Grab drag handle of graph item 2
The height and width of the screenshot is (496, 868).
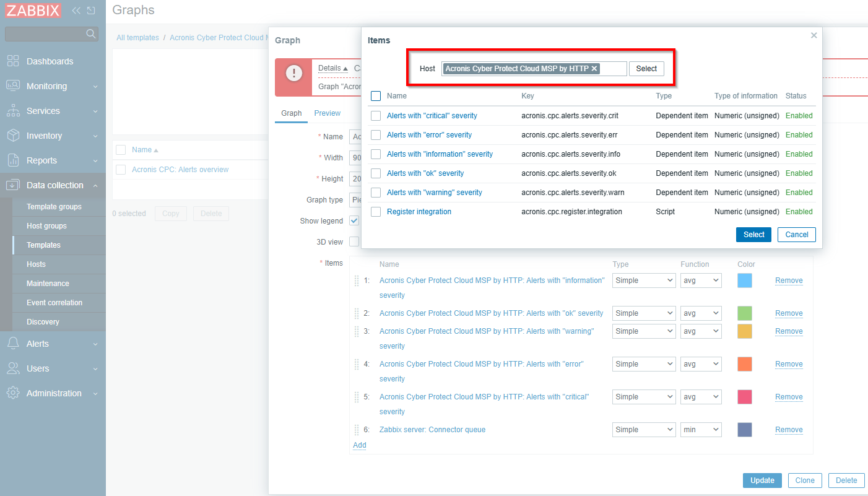(x=357, y=313)
